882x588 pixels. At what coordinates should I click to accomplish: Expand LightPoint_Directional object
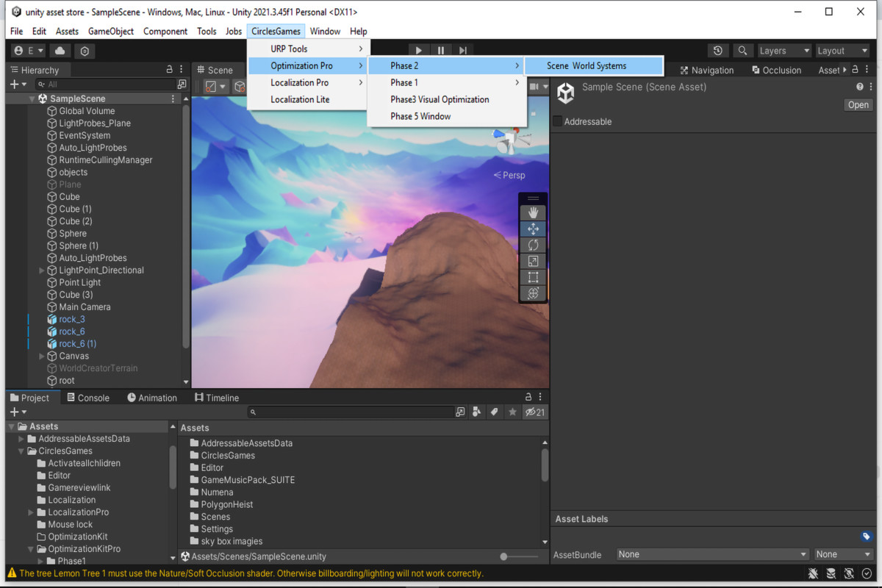point(42,270)
